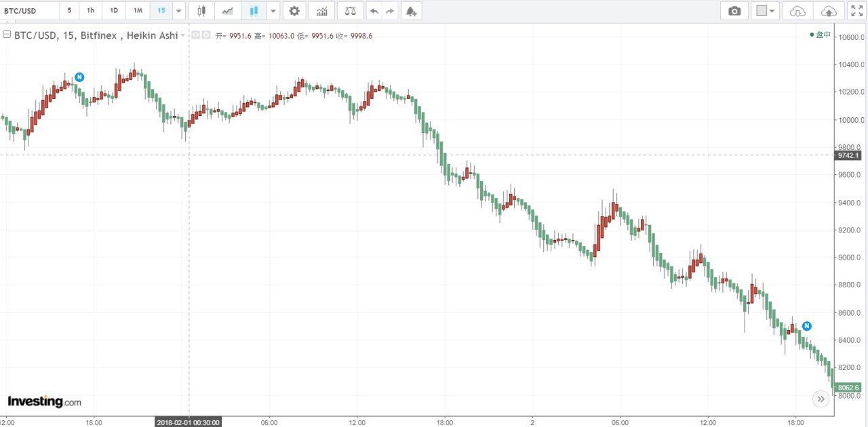This screenshot has width=868, height=427.
Task: Select the Heikin Ashi chart style button
Action: pos(254,11)
